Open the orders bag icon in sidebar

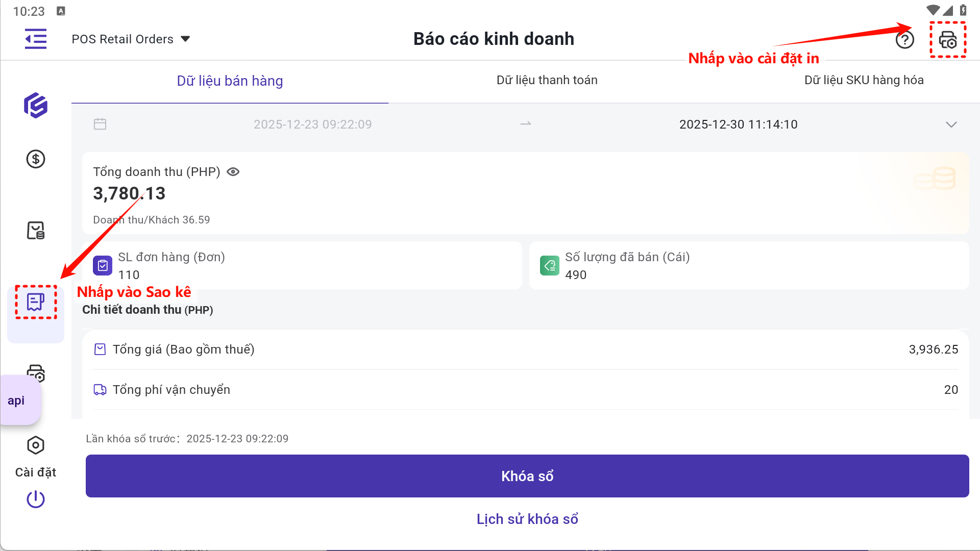36,231
